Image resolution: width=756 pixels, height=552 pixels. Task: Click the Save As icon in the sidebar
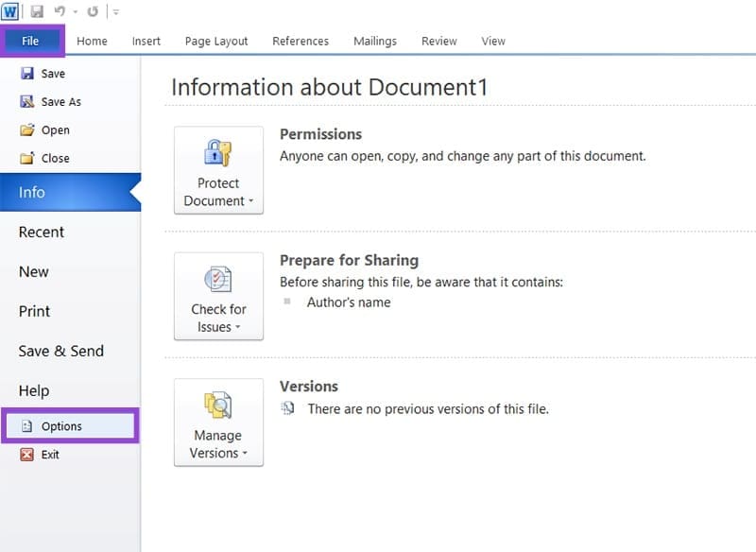[x=29, y=101]
